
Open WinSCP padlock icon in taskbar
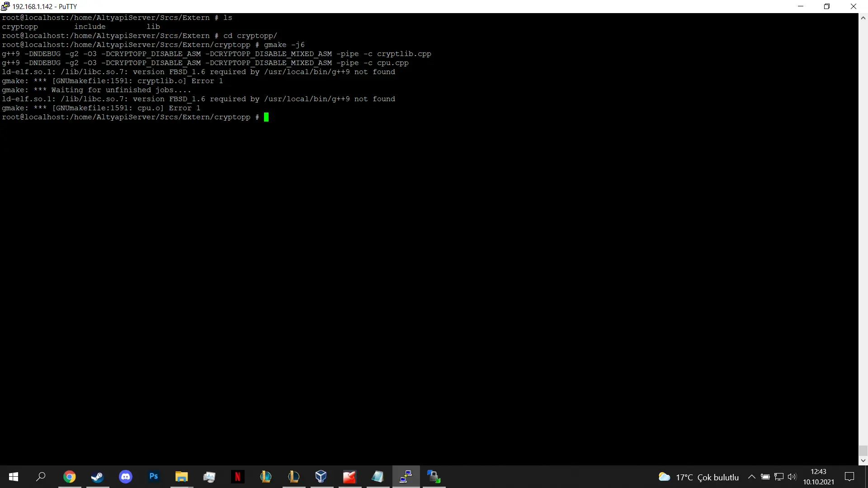pyautogui.click(x=434, y=477)
